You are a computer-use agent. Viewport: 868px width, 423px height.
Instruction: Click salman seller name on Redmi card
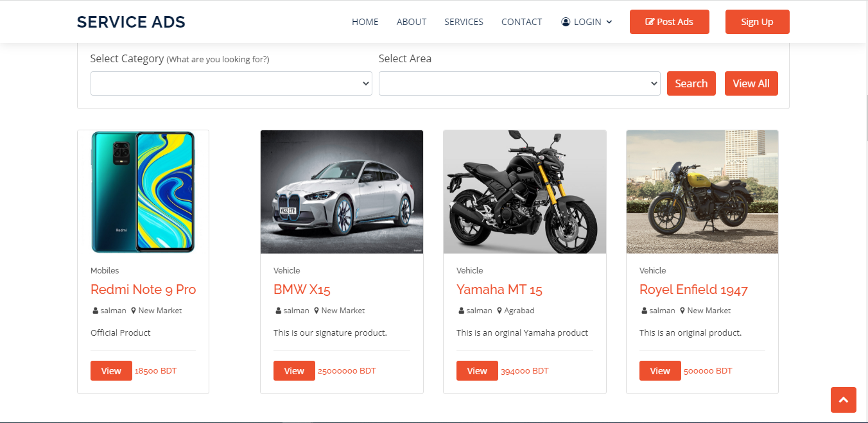pyautogui.click(x=114, y=311)
